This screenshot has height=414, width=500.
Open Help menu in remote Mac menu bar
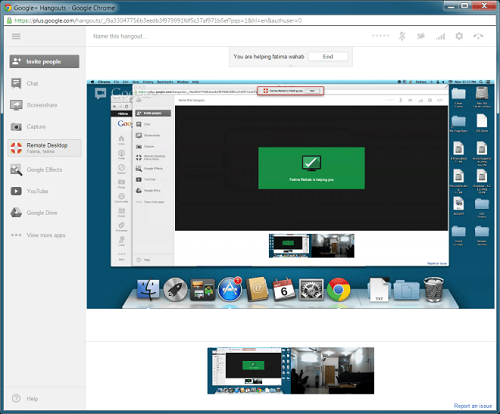195,82
